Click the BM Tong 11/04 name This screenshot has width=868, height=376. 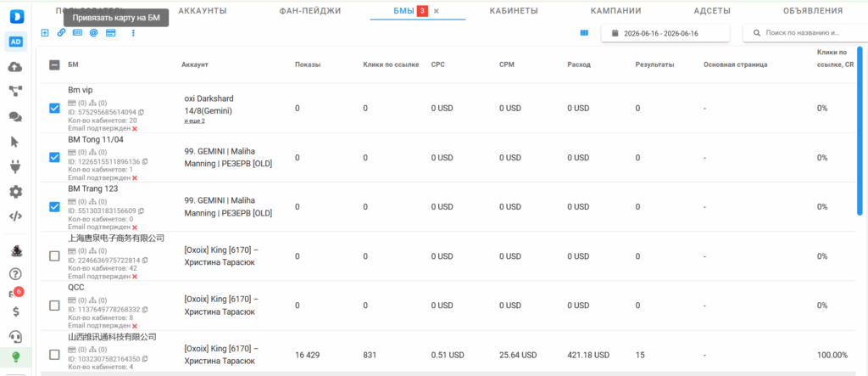click(x=96, y=139)
